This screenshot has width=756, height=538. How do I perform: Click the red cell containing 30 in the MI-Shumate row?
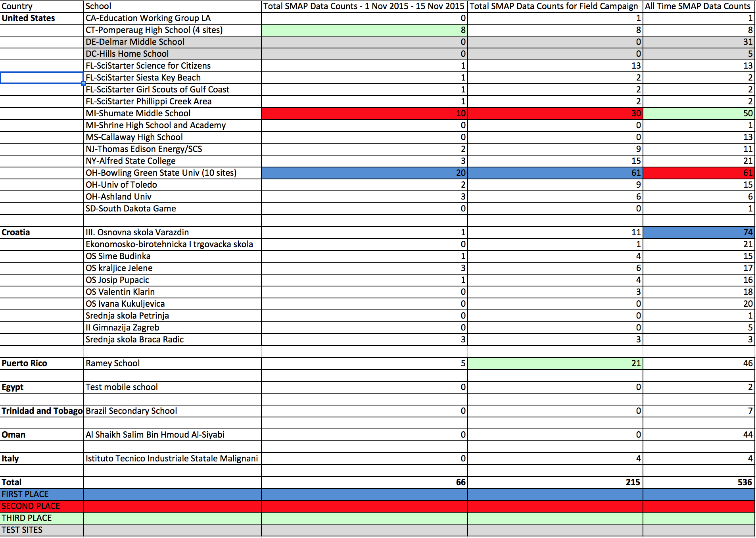[x=555, y=113]
